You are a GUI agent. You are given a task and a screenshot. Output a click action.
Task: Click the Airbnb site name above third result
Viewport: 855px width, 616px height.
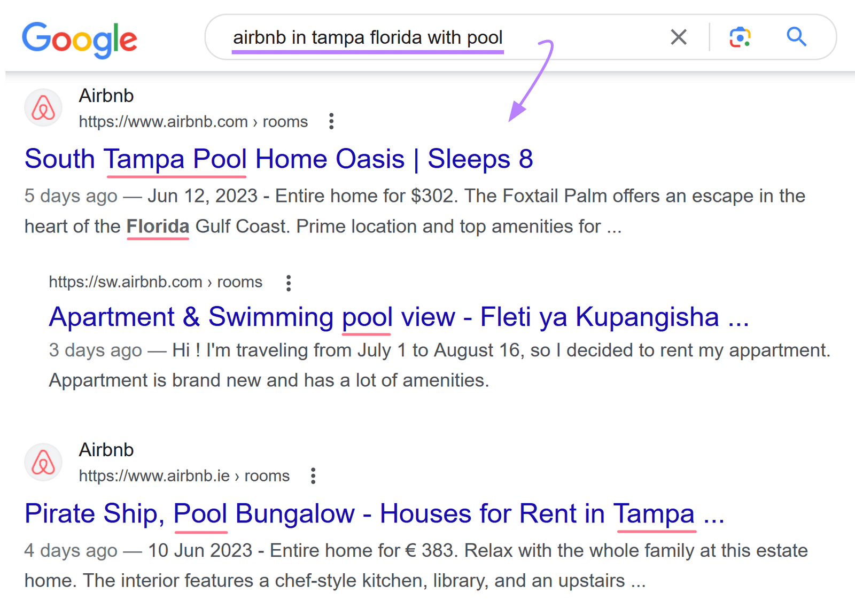[106, 450]
